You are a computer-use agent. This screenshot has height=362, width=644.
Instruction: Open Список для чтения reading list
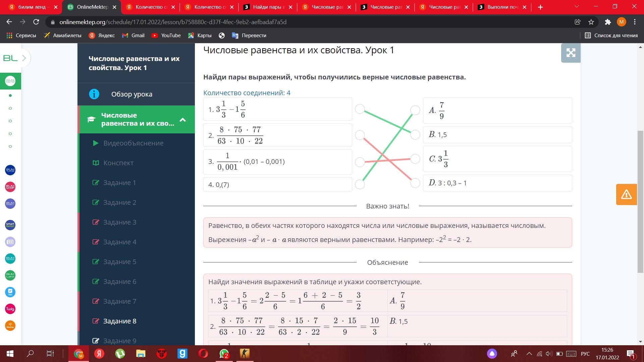[x=611, y=35]
